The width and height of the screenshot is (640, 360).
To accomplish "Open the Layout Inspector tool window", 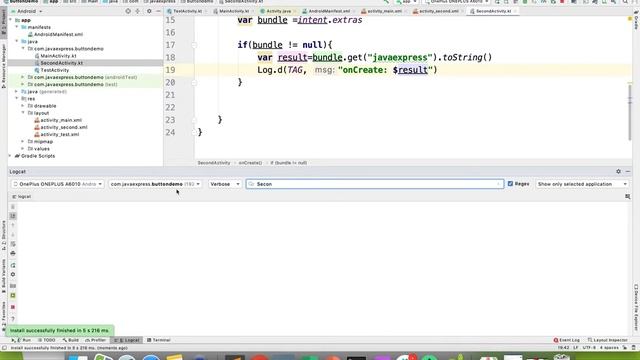I will click(x=607, y=340).
